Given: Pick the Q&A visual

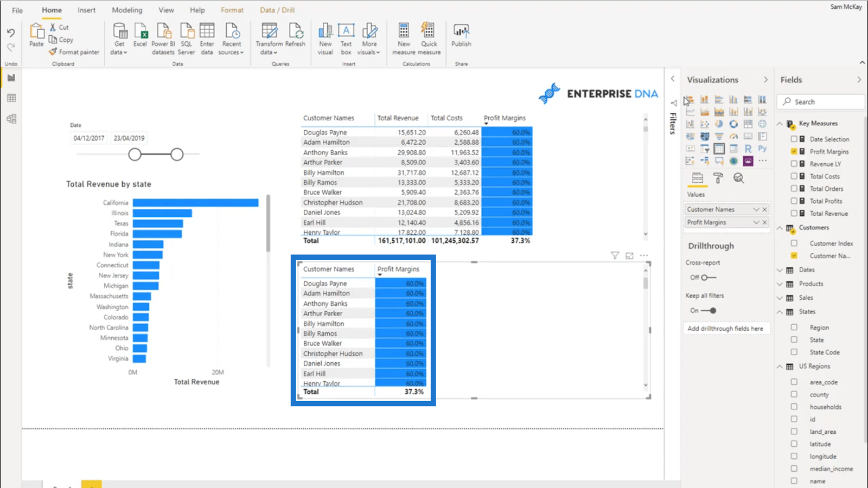Looking at the screenshot, I should (x=719, y=160).
